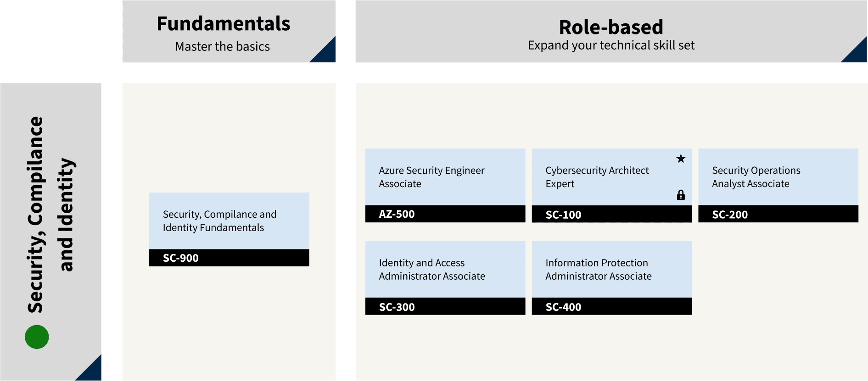Click the Role-based header tab
Viewport: 868px width, 381px height.
tap(611, 32)
